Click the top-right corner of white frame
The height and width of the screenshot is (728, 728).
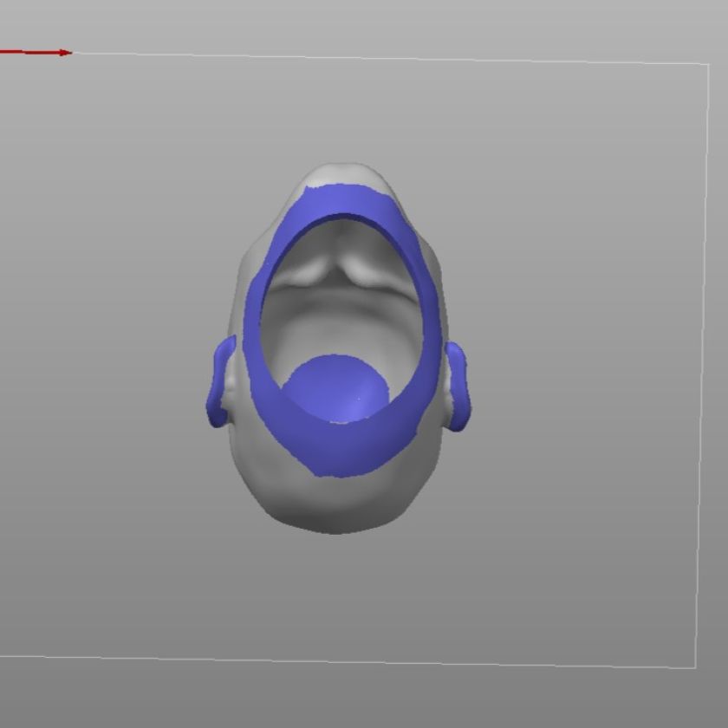(708, 64)
